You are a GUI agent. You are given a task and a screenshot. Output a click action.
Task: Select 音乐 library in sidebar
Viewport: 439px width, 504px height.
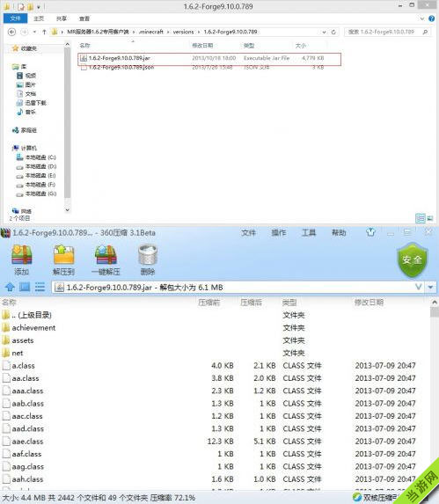pos(26,112)
